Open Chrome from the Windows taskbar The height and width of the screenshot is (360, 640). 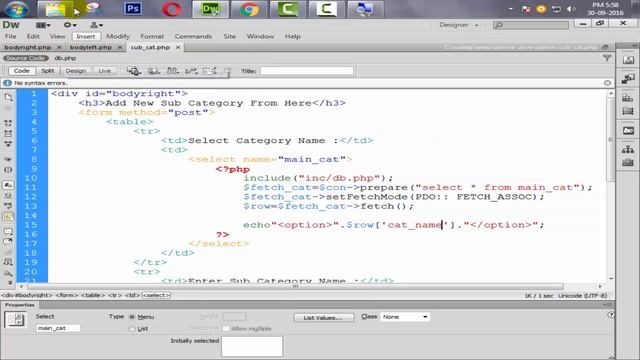[x=249, y=9]
